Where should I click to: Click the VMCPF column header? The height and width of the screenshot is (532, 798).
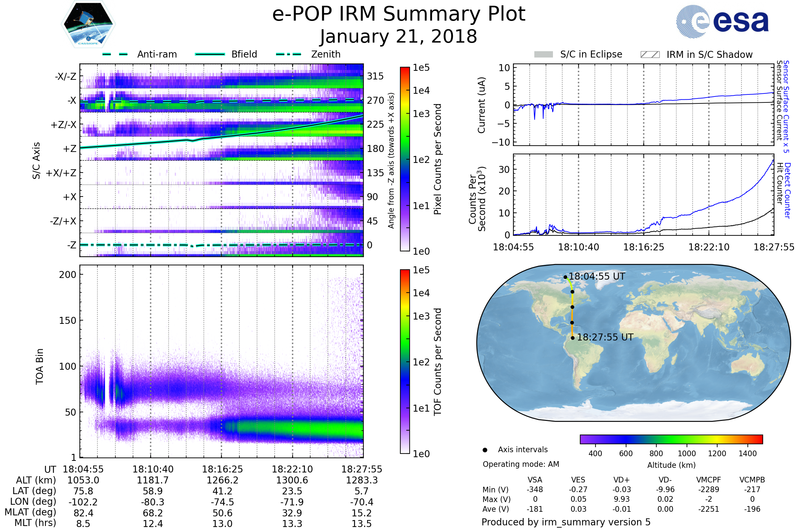[709, 480]
